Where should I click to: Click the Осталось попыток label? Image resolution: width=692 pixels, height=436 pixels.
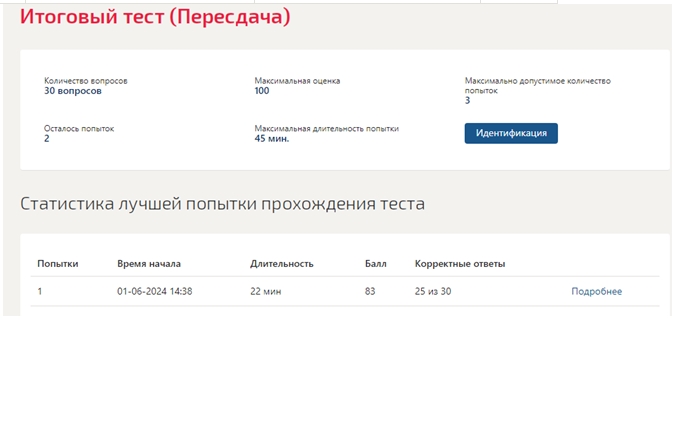click(x=79, y=128)
